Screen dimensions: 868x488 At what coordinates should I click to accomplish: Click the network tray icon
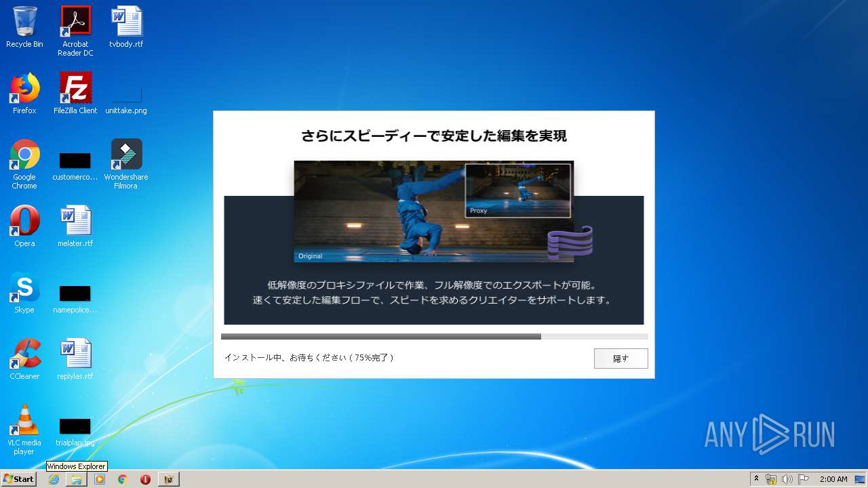point(771,479)
